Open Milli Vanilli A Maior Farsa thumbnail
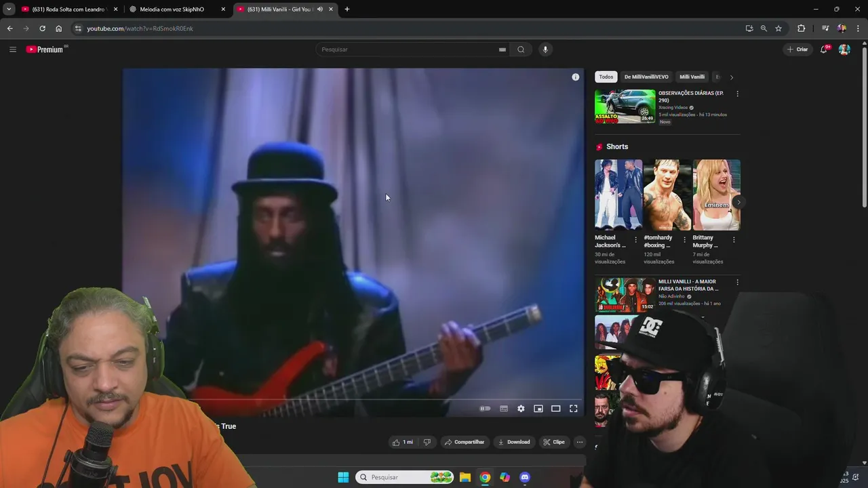 pos(625,295)
